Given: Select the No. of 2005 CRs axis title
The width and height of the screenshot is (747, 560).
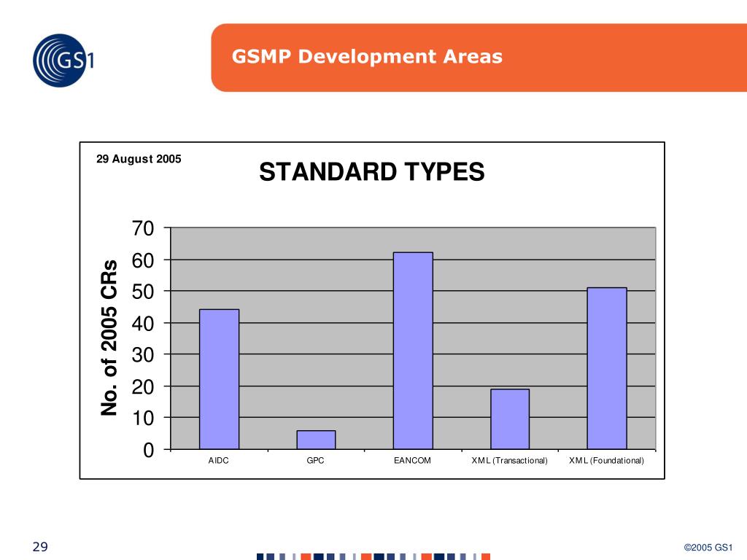Looking at the screenshot, I should click(x=109, y=338).
